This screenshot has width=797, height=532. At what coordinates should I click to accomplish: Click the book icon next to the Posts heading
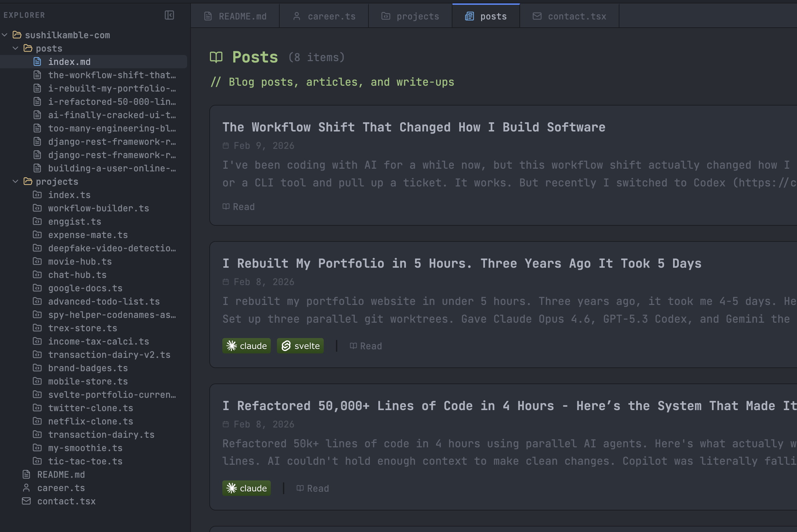tap(216, 57)
